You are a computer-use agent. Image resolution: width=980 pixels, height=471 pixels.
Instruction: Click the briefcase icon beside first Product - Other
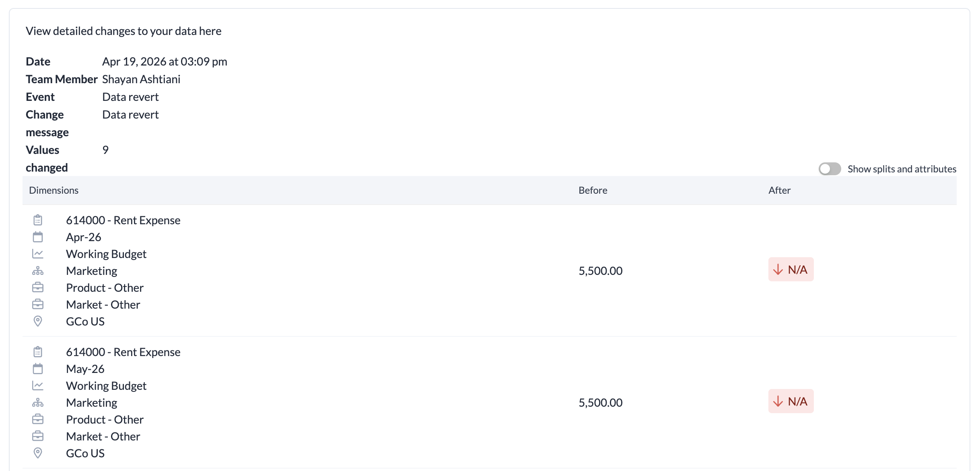tap(38, 288)
